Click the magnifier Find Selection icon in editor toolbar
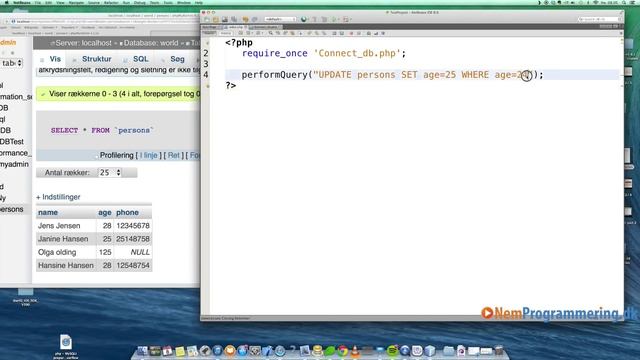This screenshot has height=360, width=640. click(x=271, y=33)
